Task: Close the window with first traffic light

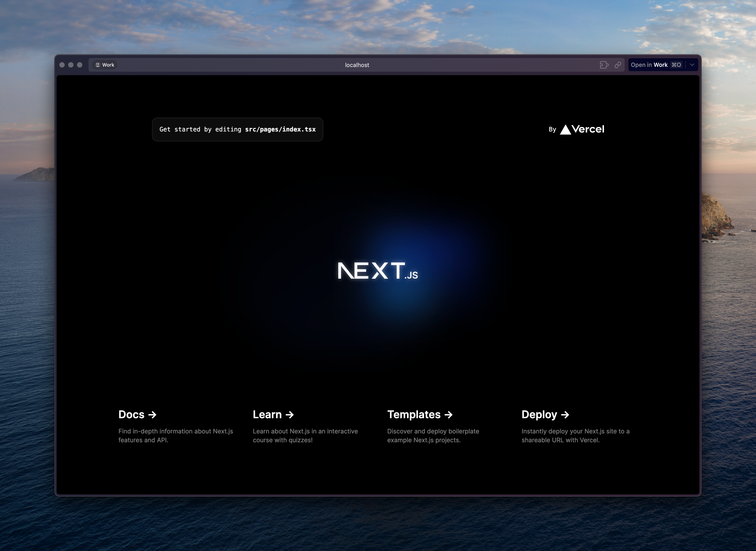Action: (x=62, y=65)
